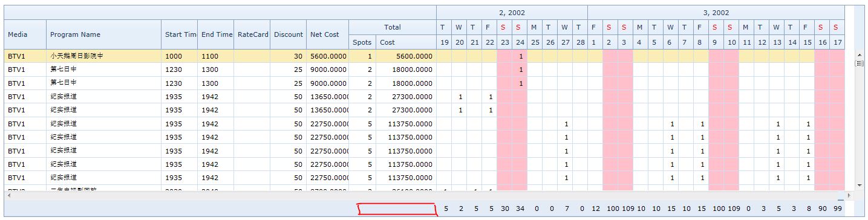Click the End Time column header
The width and height of the screenshot is (868, 220).
[x=216, y=34]
